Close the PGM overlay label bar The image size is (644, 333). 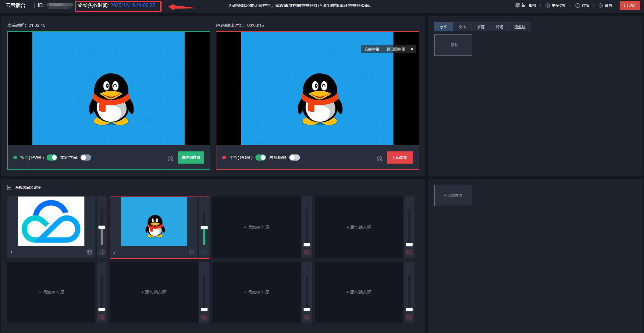(x=412, y=49)
